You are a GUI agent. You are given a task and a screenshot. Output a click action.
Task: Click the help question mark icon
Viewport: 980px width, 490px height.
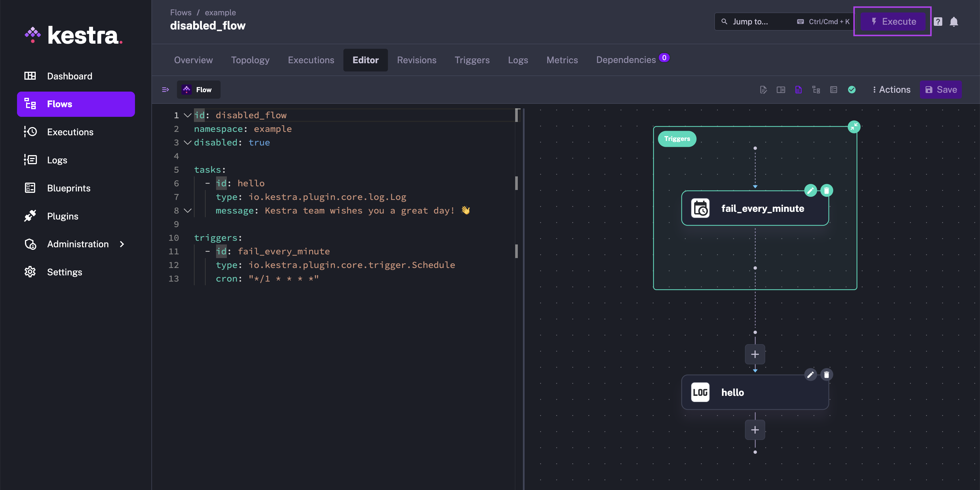pos(938,22)
